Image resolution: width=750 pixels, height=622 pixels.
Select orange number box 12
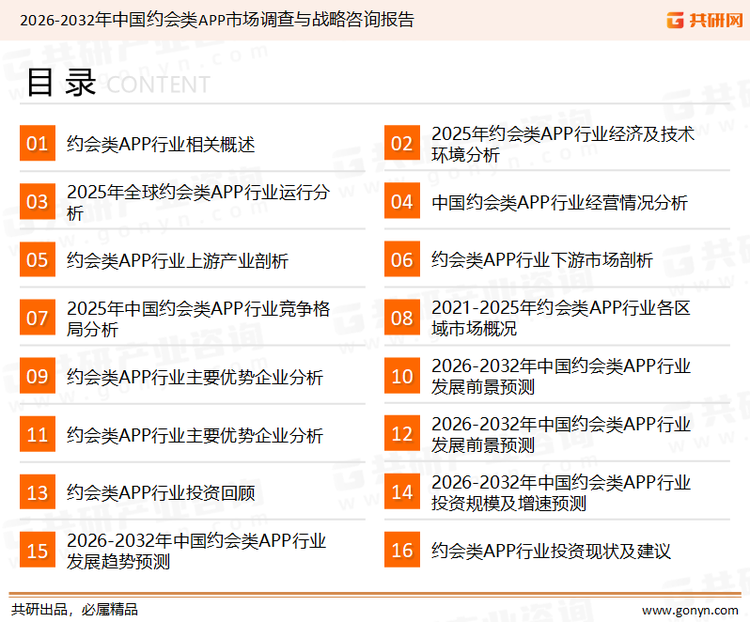402,434
